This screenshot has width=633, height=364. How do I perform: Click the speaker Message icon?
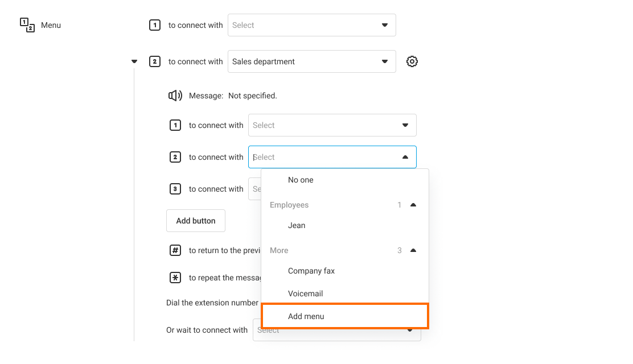click(175, 96)
